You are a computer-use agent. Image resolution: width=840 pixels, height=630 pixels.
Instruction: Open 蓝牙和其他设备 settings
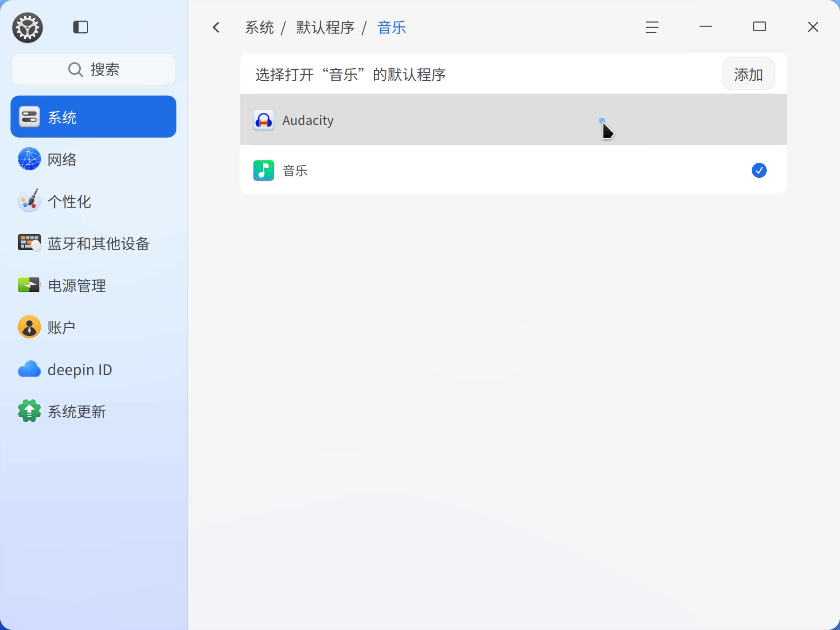pyautogui.click(x=93, y=243)
